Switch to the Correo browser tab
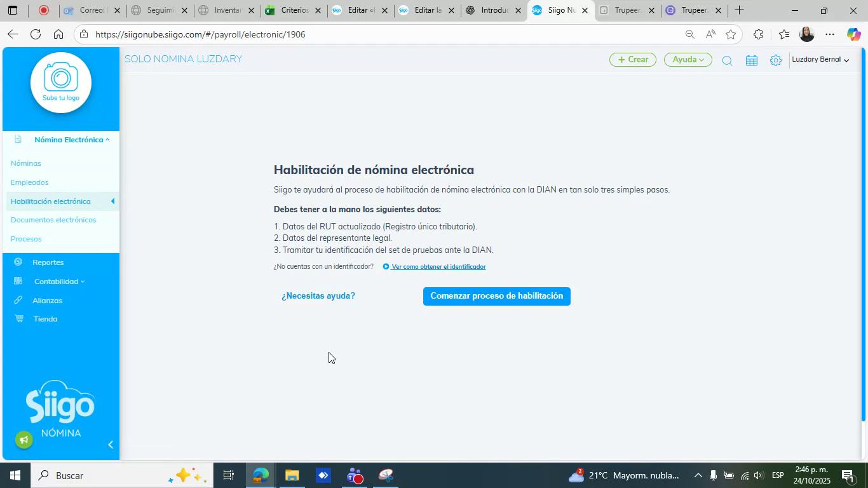The width and height of the screenshot is (868, 488). tap(93, 10)
